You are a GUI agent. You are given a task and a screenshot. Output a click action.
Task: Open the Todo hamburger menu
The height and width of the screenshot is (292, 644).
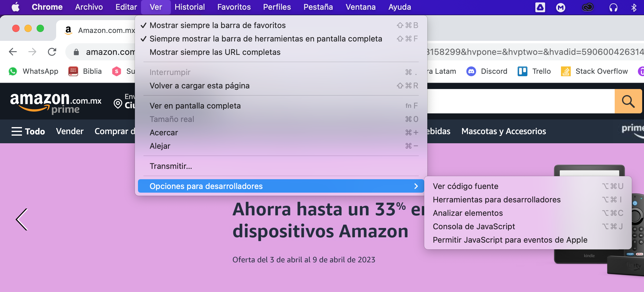28,131
